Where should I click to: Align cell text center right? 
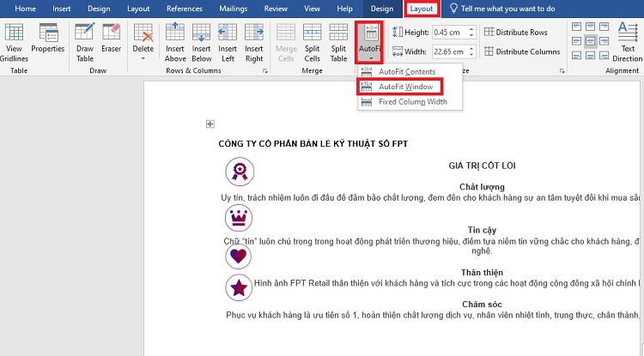[x=604, y=41]
